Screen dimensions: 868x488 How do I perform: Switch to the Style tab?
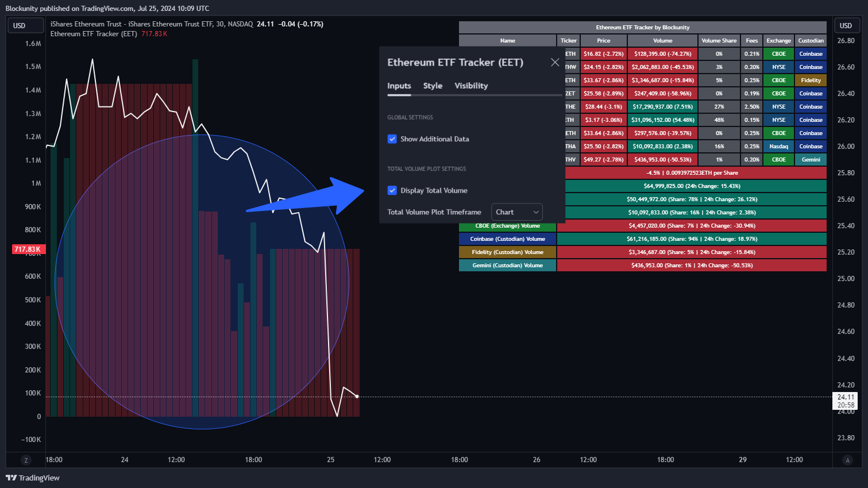[x=433, y=86]
